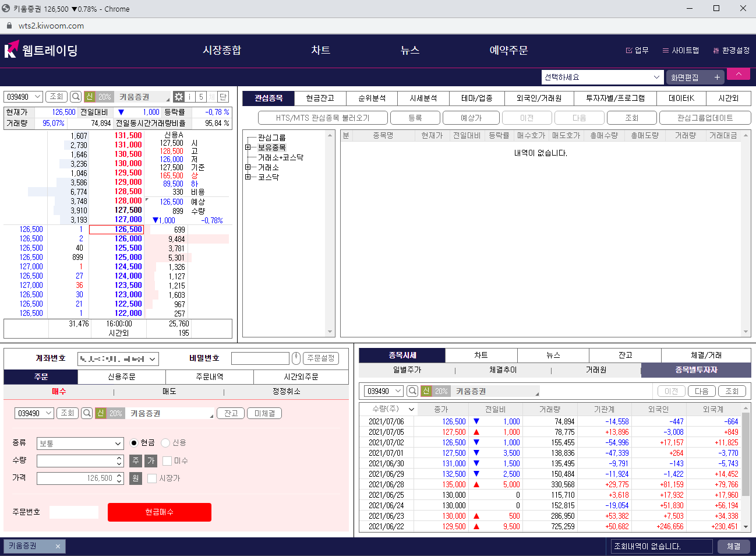Viewport: 756px width, 556px height.
Task: Expand the 보유종목 tree node
Action: pyautogui.click(x=248, y=147)
